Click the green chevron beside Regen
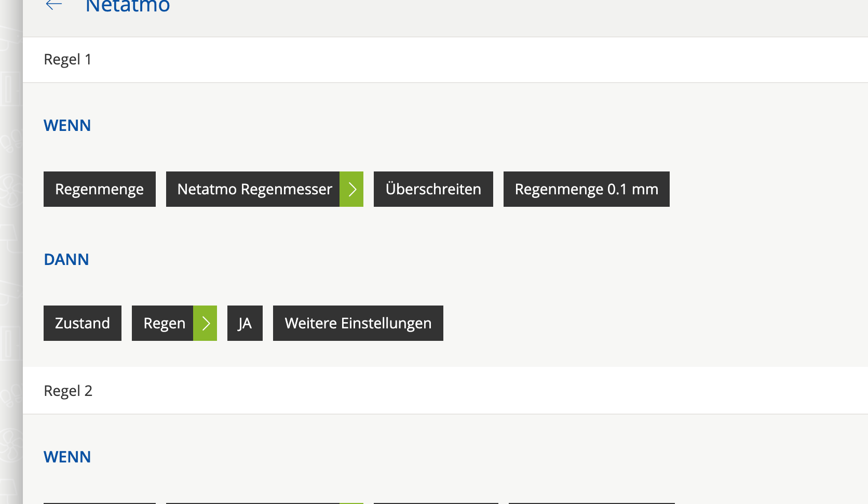 205,323
